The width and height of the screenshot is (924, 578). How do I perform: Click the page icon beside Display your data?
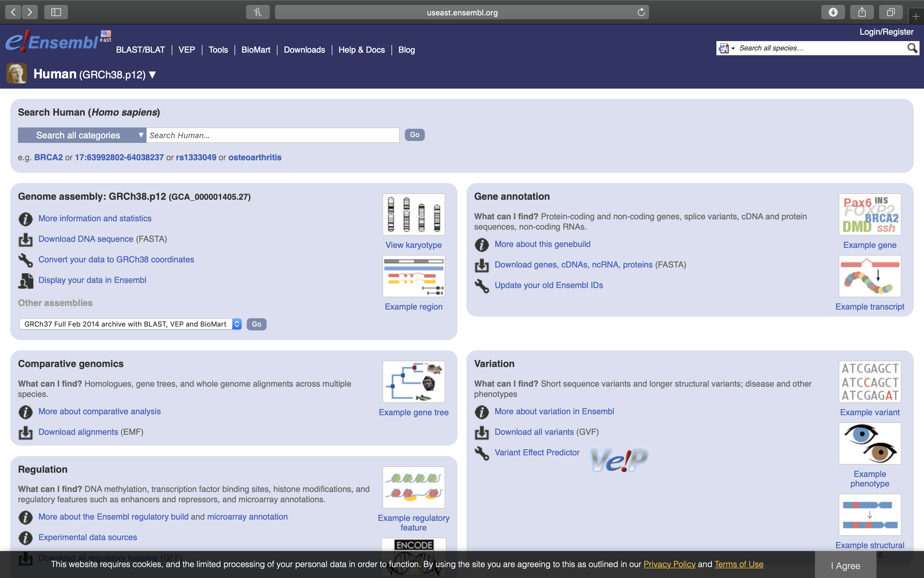(x=26, y=281)
